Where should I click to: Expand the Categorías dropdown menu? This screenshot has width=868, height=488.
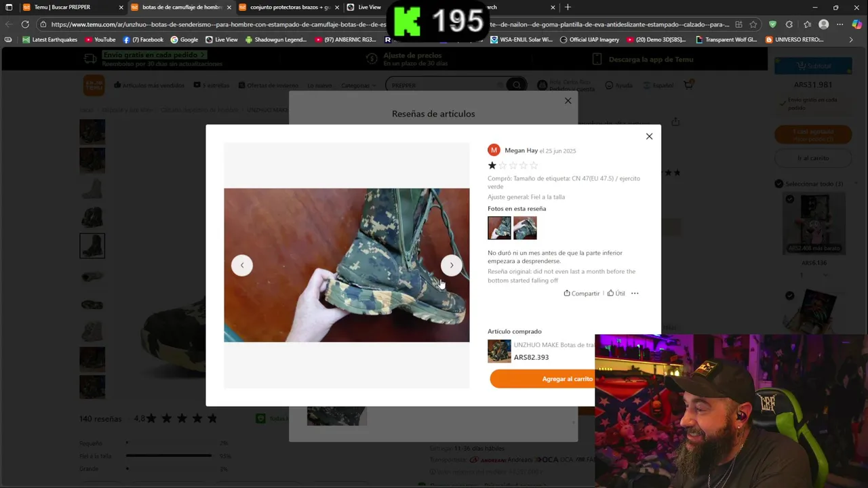click(x=358, y=85)
